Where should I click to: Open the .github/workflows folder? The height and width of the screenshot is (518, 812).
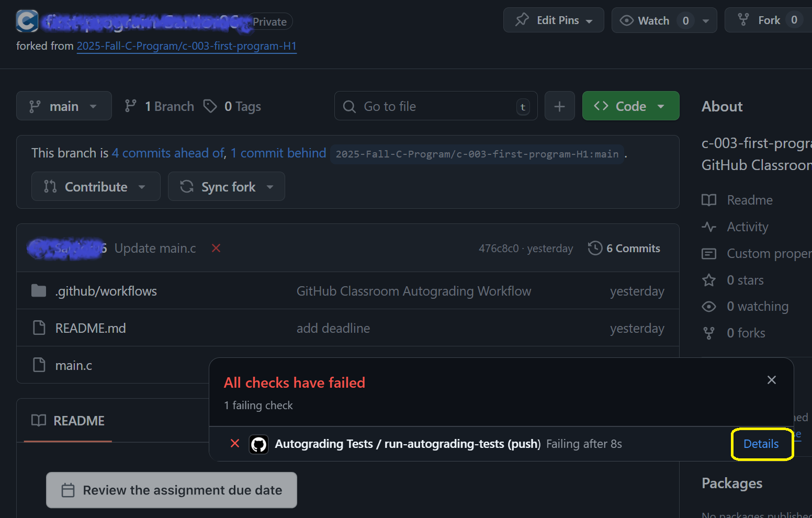[x=106, y=291]
